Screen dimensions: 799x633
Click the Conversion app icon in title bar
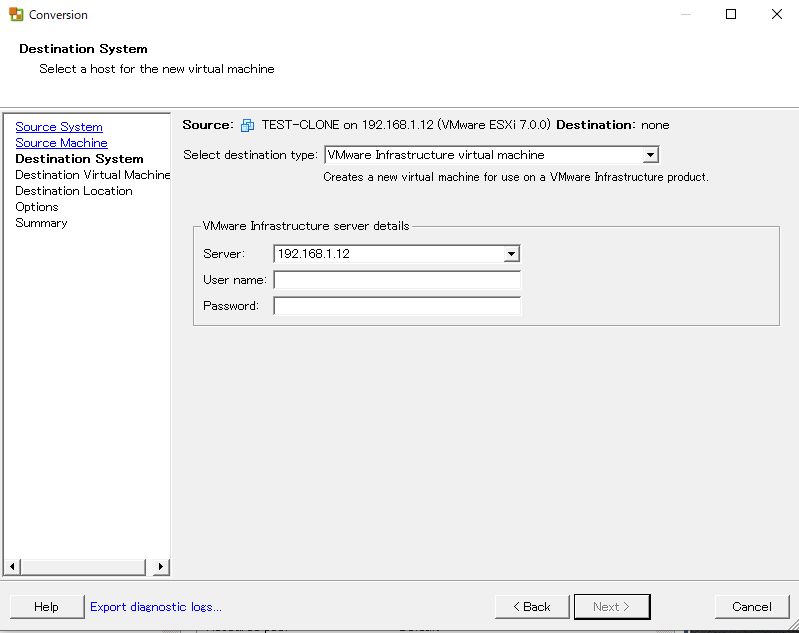tap(16, 14)
